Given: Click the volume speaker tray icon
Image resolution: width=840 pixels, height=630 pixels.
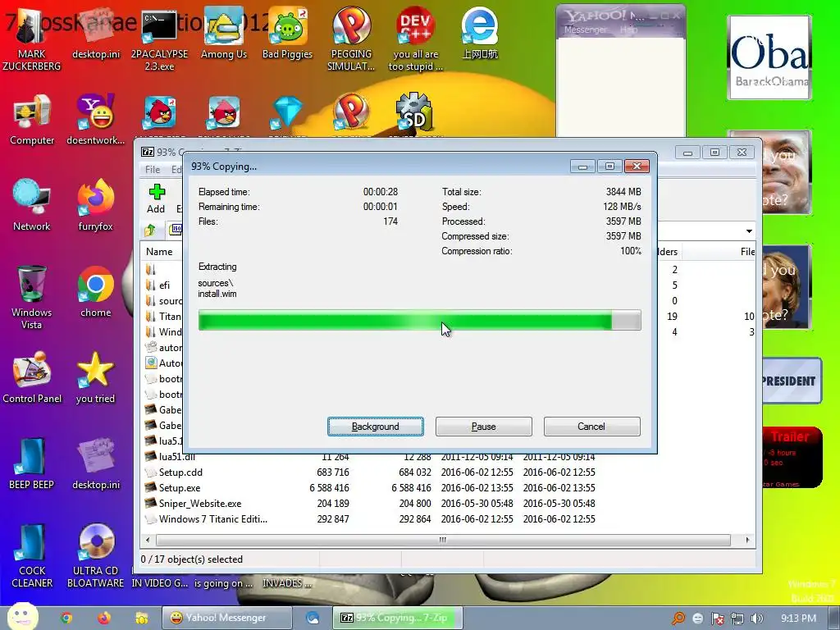Looking at the screenshot, I should (x=757, y=619).
